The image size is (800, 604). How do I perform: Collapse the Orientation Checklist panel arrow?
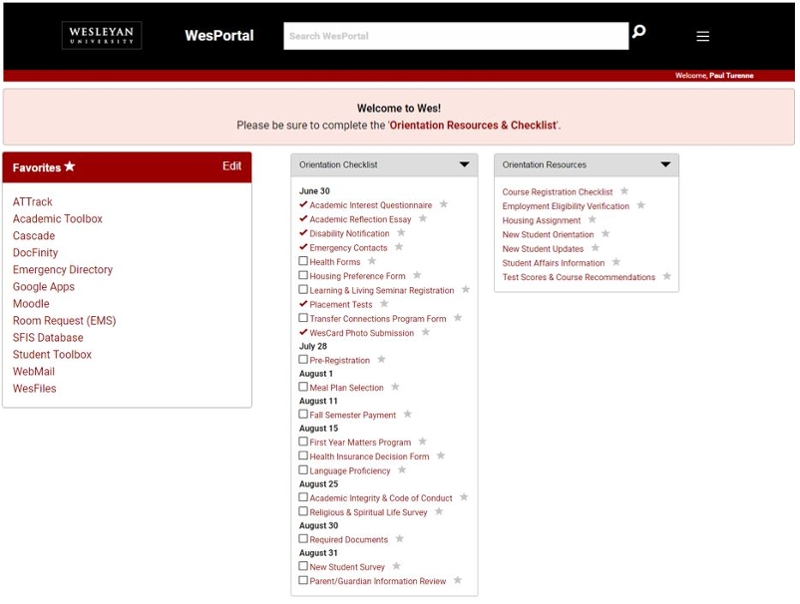click(x=464, y=165)
